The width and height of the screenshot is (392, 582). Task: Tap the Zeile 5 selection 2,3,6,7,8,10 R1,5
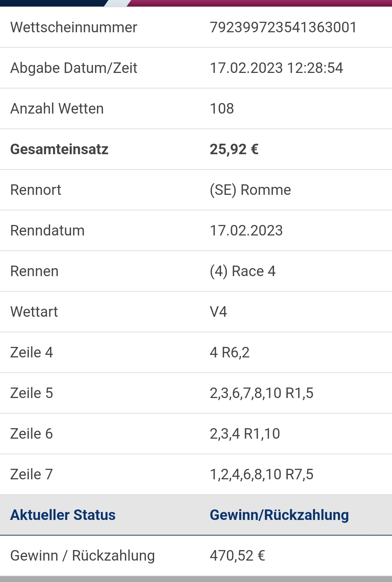(261, 393)
